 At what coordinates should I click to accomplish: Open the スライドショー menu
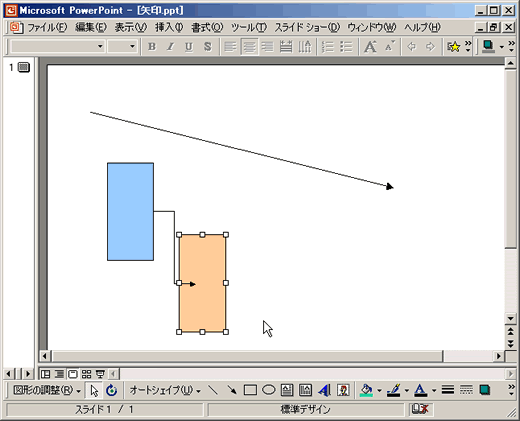pos(307,27)
